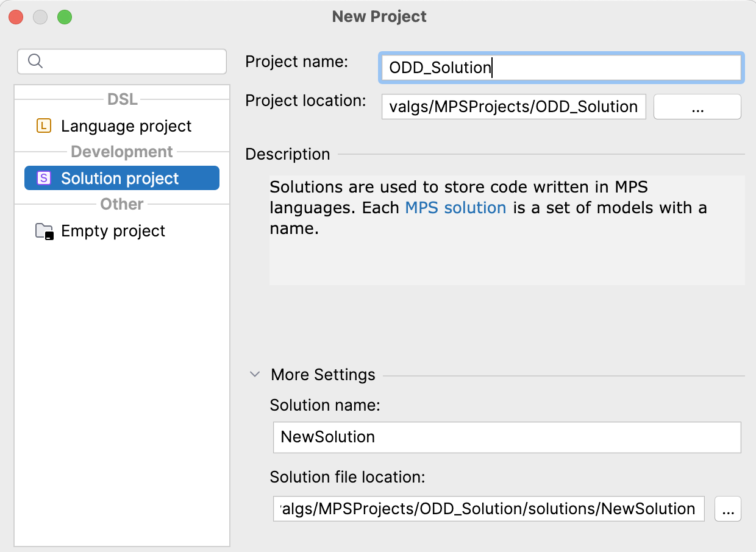Viewport: 756px width, 552px height.
Task: Select the Language project template
Action: point(126,126)
